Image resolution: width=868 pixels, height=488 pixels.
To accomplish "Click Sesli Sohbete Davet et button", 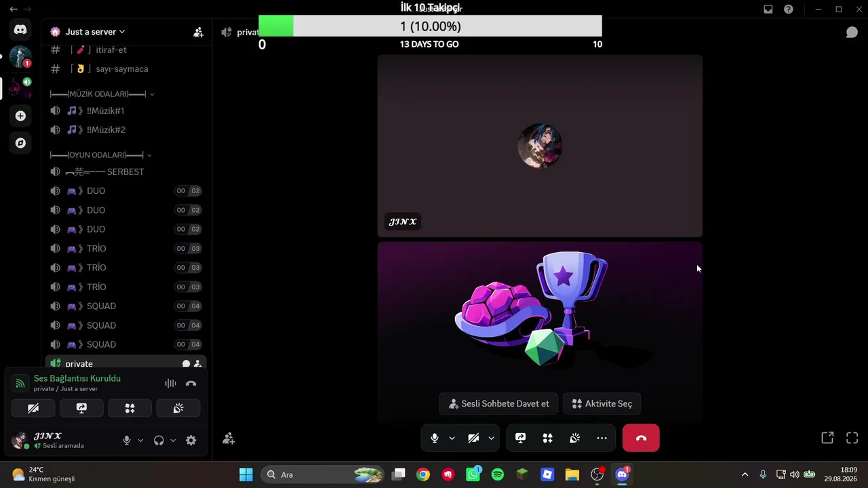I will pyautogui.click(x=498, y=404).
